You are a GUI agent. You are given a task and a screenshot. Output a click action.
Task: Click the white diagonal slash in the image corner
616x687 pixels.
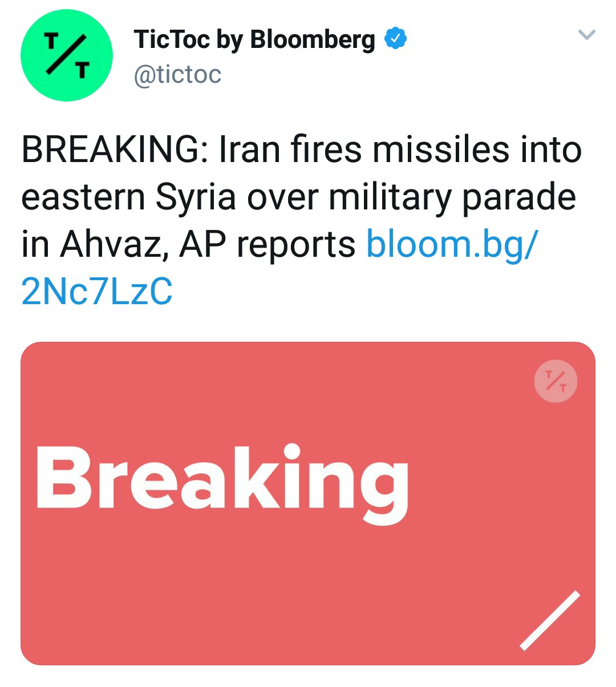550,620
